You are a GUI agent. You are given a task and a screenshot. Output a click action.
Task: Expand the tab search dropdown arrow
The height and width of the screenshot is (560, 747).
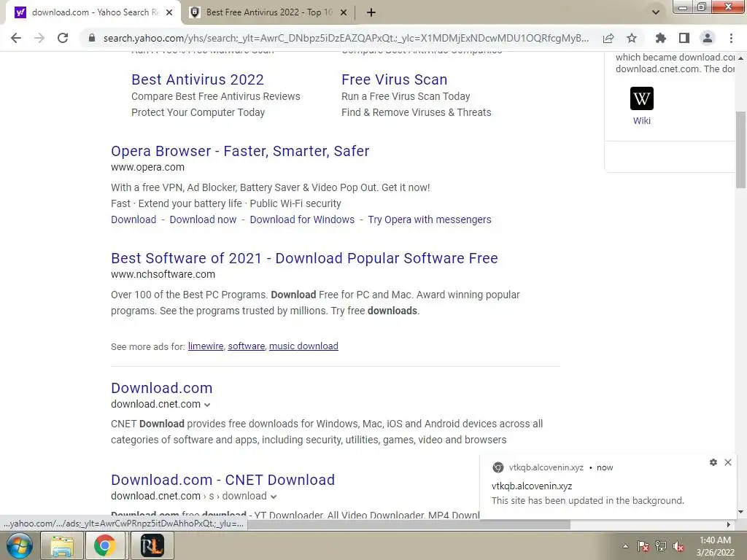[x=656, y=12]
